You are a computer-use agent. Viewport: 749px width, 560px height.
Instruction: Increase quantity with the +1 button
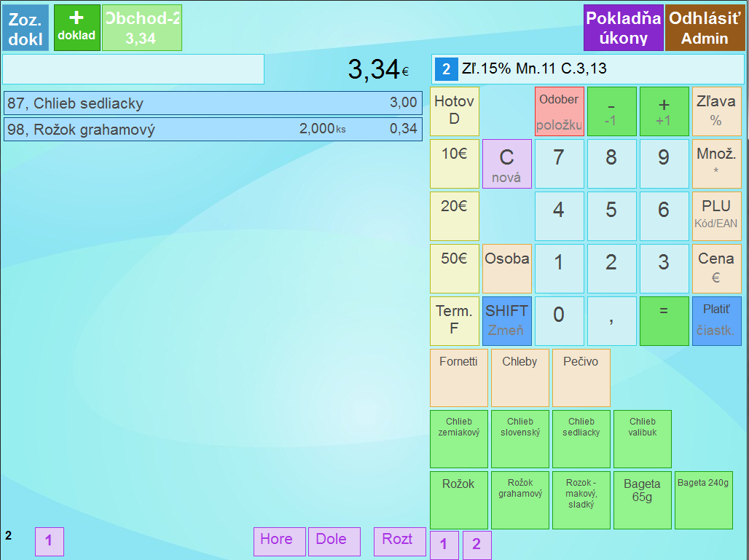click(664, 111)
